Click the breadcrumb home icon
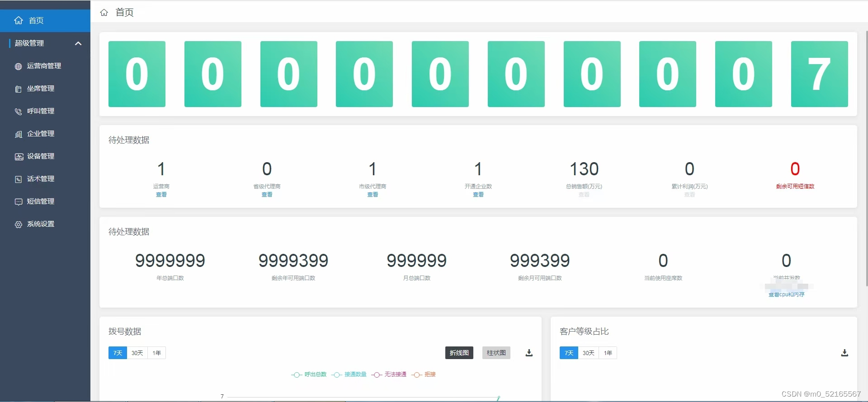 click(x=104, y=13)
